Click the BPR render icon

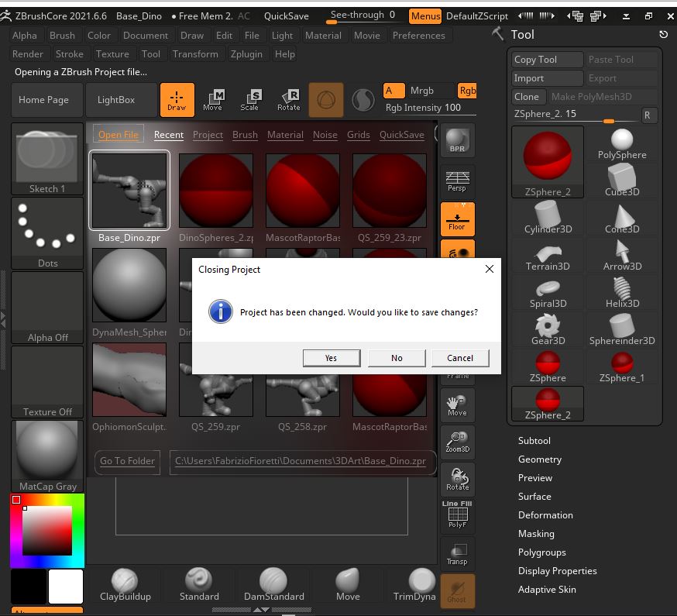point(457,139)
